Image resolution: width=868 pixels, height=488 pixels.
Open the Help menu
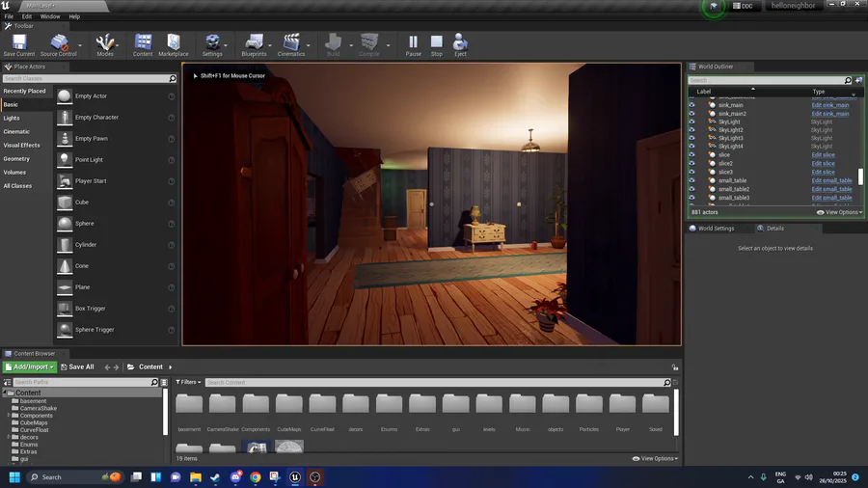(74, 16)
